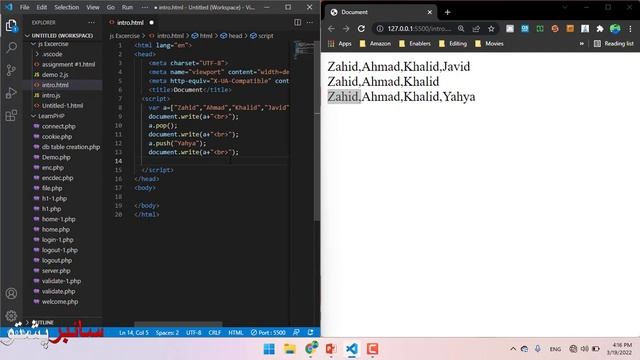Open the Selection menu

pyautogui.click(x=67, y=7)
